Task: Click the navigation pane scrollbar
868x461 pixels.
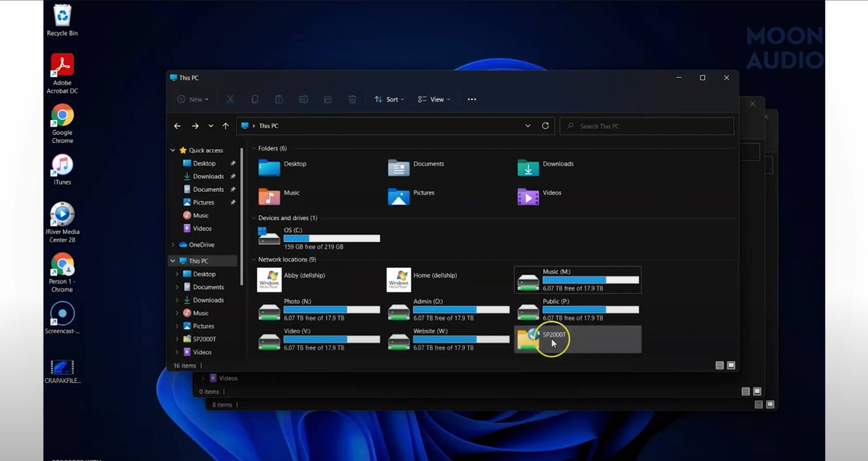Action: (x=242, y=217)
